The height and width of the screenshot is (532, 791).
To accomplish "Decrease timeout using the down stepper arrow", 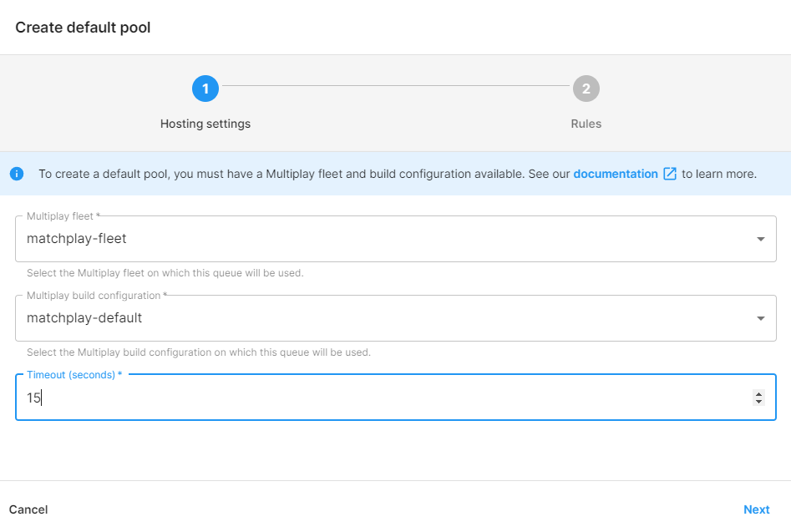I will 758,402.
